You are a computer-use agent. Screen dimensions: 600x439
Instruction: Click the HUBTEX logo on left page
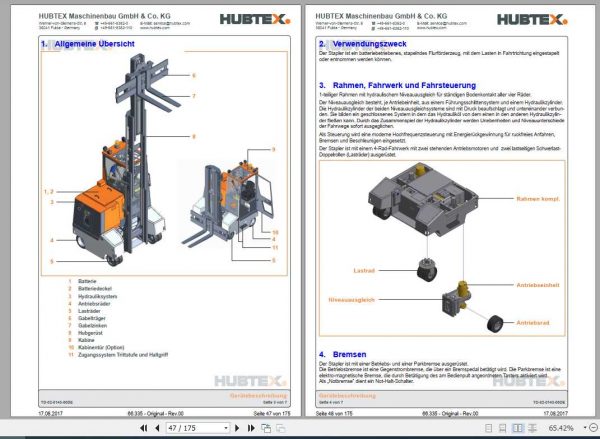[x=255, y=19]
